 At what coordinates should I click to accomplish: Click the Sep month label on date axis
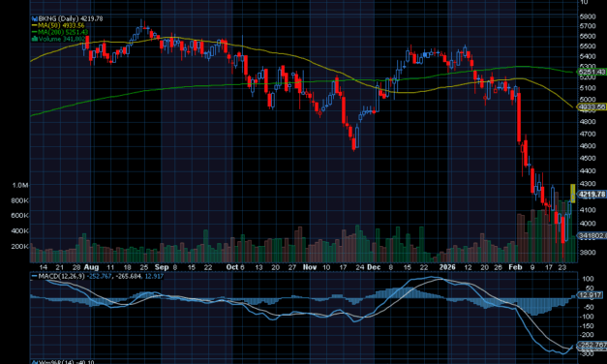point(162,267)
